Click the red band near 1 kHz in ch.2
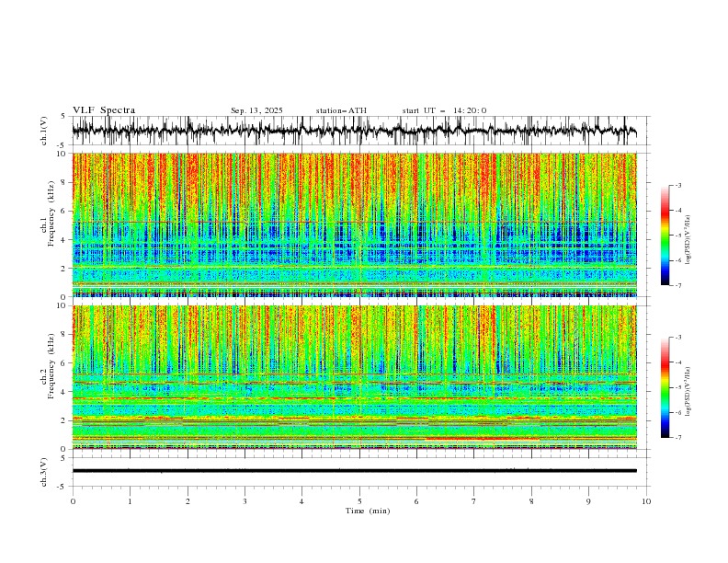 pyautogui.click(x=483, y=439)
